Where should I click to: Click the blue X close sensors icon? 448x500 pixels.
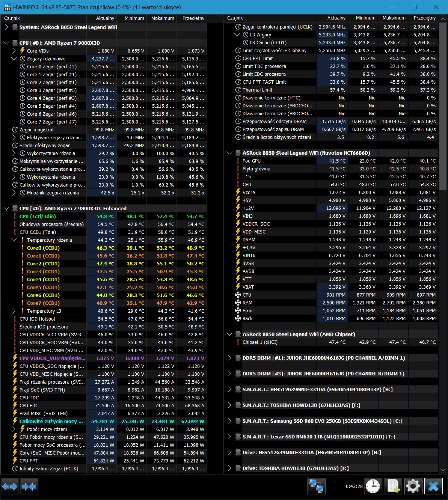433,486
